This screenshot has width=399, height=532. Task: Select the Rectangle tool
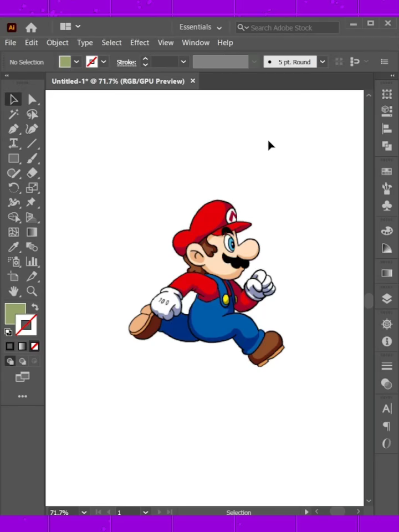[x=13, y=158]
